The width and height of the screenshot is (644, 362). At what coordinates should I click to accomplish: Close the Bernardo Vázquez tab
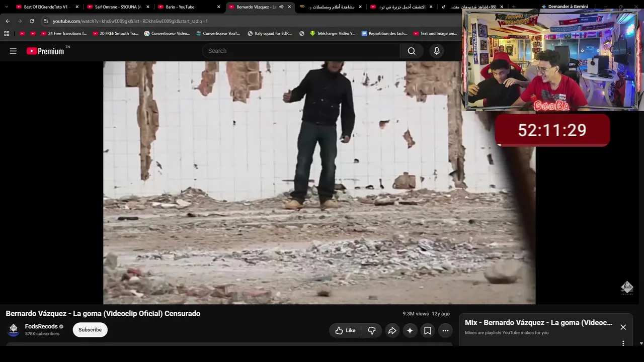tap(289, 7)
